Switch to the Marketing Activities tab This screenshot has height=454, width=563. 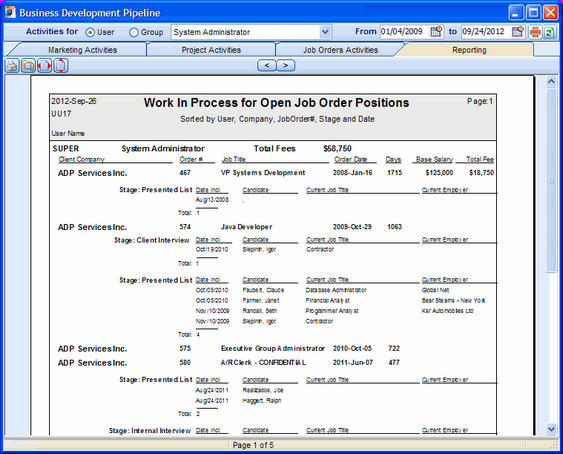click(83, 50)
